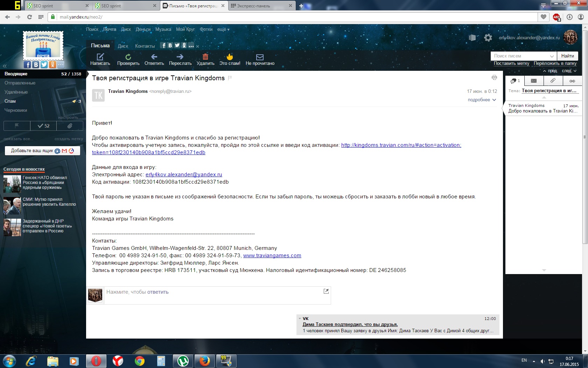Open www.traviangames.com link
The image size is (588, 368).
point(272,255)
